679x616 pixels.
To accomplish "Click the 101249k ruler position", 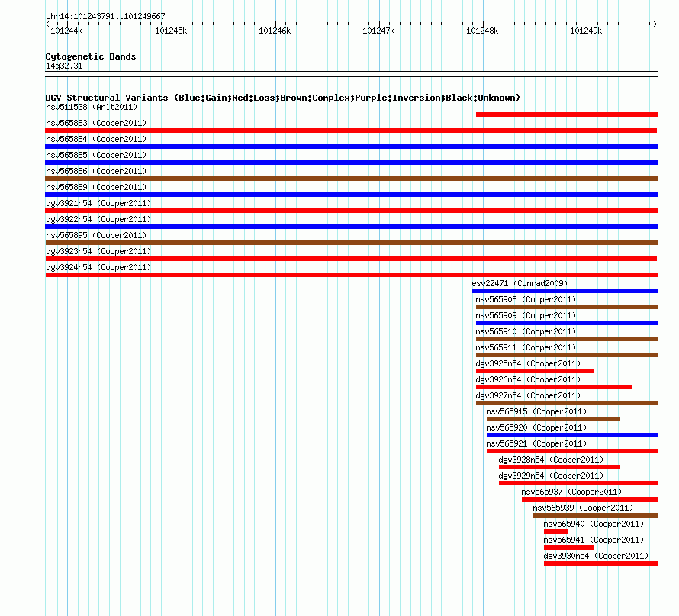I will tap(586, 31).
